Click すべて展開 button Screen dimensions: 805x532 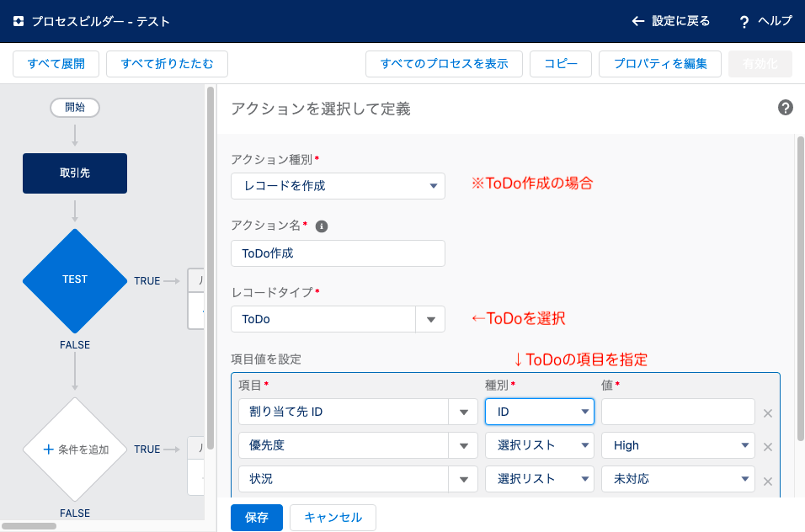(56, 64)
